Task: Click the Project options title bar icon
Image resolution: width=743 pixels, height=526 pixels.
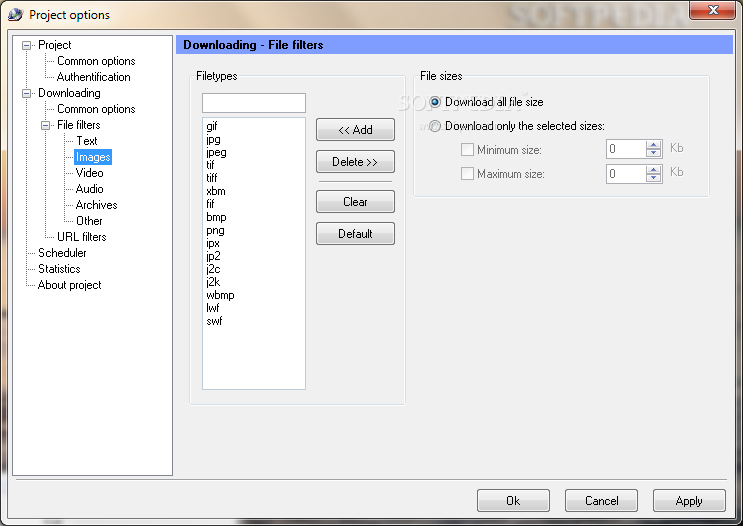Action: pyautogui.click(x=15, y=15)
